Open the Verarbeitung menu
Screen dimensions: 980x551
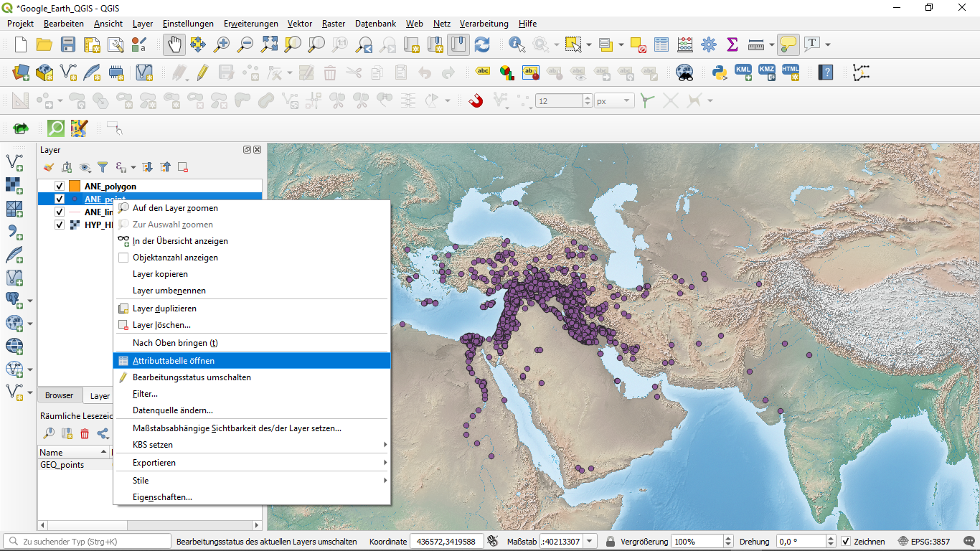coord(484,24)
